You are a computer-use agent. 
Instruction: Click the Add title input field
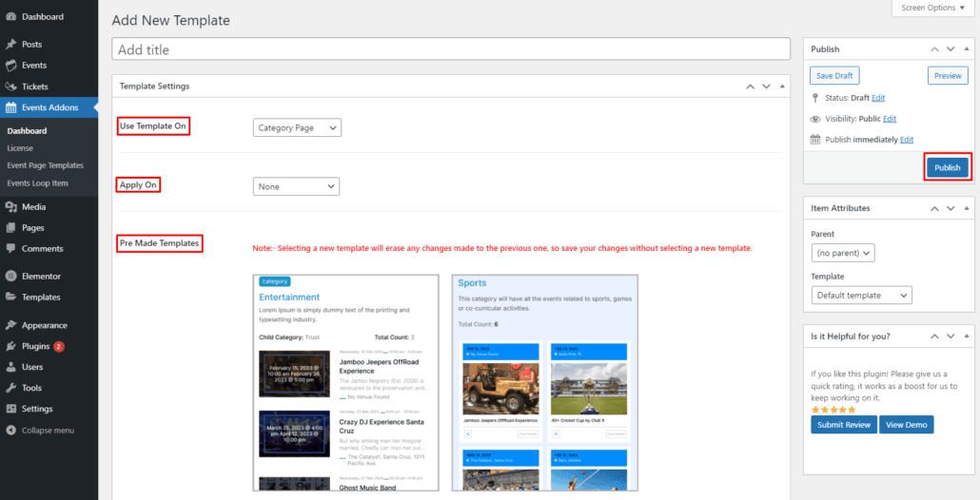[451, 49]
